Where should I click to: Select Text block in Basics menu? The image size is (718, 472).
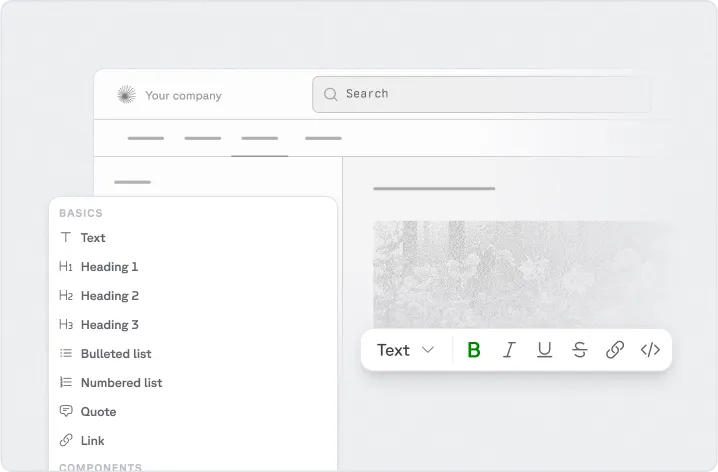(193, 238)
